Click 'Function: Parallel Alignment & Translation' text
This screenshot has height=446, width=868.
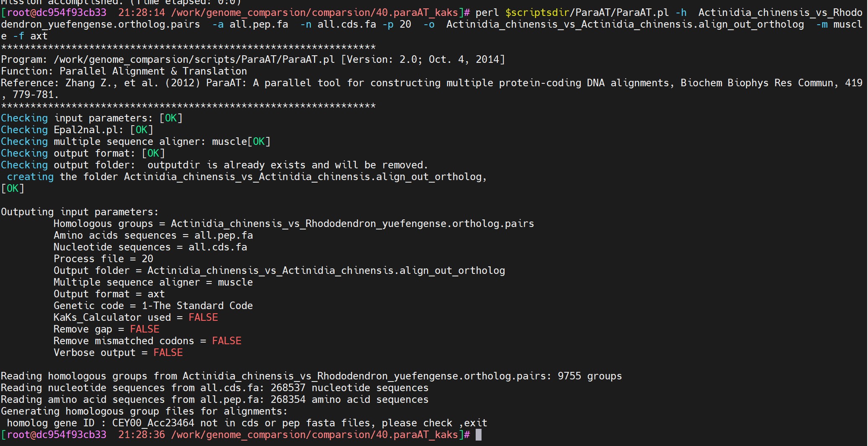124,71
